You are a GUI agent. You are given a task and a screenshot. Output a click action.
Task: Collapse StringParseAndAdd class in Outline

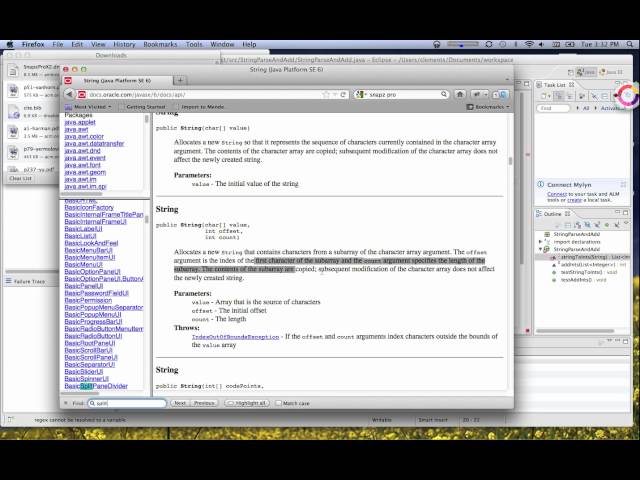coord(541,249)
